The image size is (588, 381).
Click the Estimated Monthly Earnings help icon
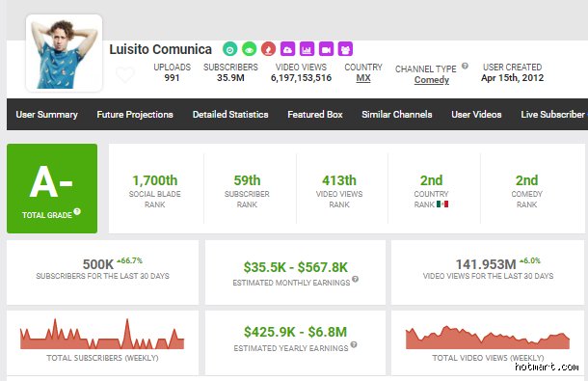coord(355,279)
